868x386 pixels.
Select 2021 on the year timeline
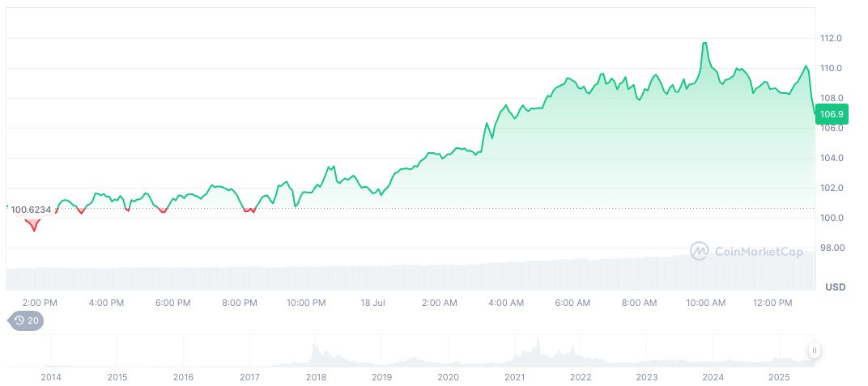point(514,377)
